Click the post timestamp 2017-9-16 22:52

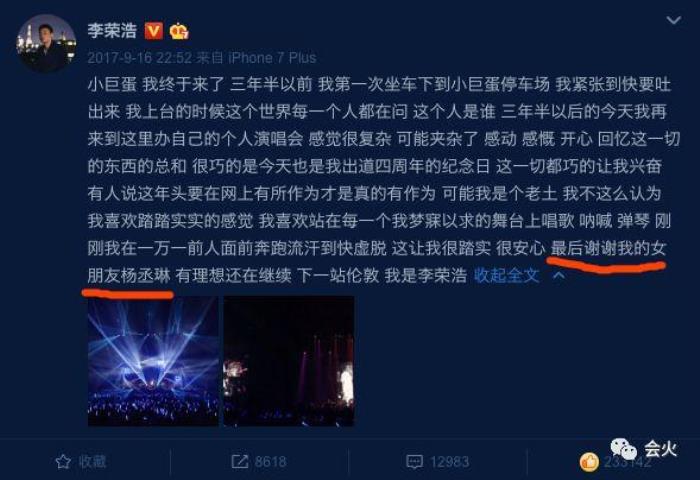[x=140, y=58]
